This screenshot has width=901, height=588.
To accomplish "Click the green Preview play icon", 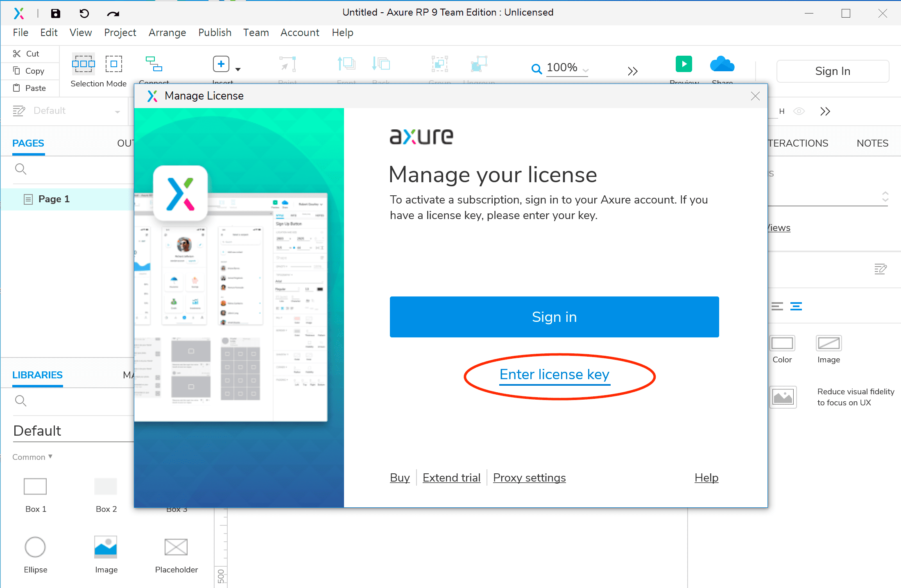I will pos(684,64).
